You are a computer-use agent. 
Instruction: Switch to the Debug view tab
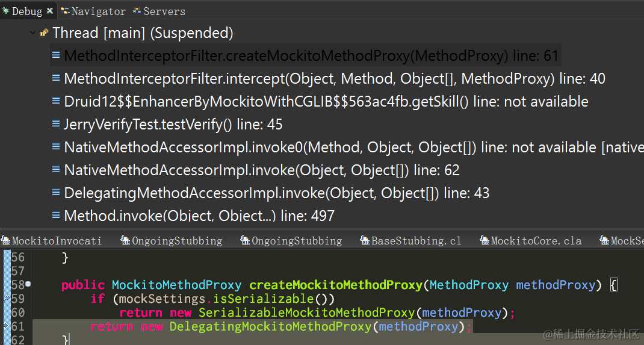(27, 11)
